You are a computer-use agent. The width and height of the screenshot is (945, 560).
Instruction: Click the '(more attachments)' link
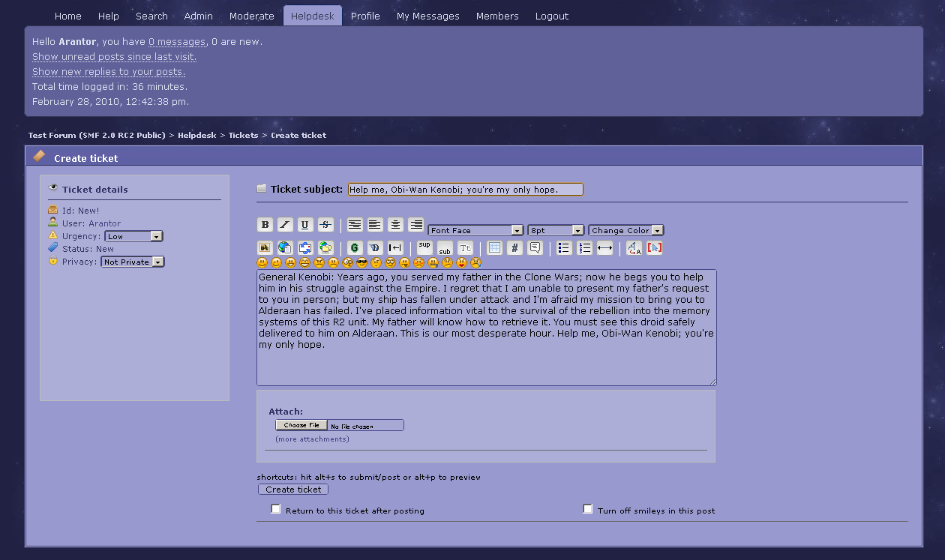312,439
